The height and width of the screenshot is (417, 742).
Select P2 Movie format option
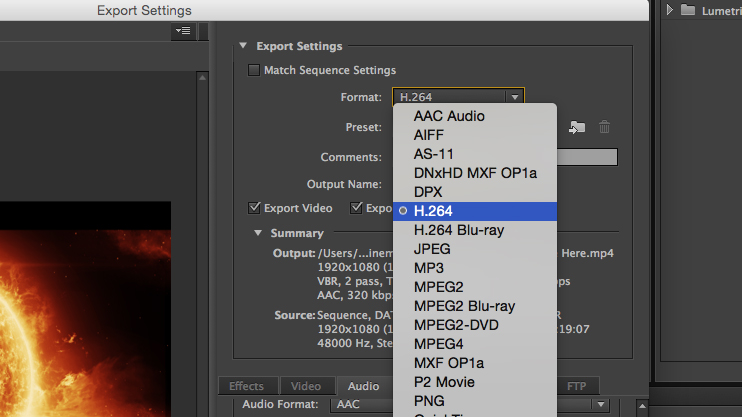coord(475,382)
